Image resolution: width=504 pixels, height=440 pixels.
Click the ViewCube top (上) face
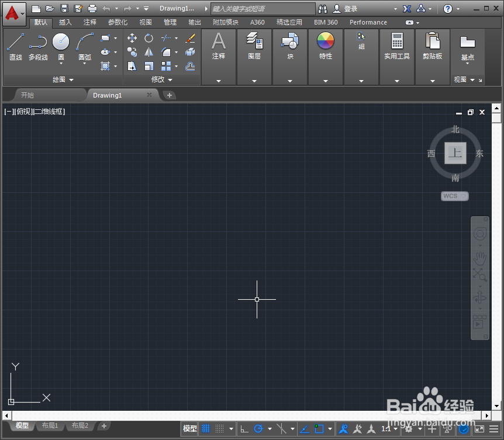tap(455, 153)
